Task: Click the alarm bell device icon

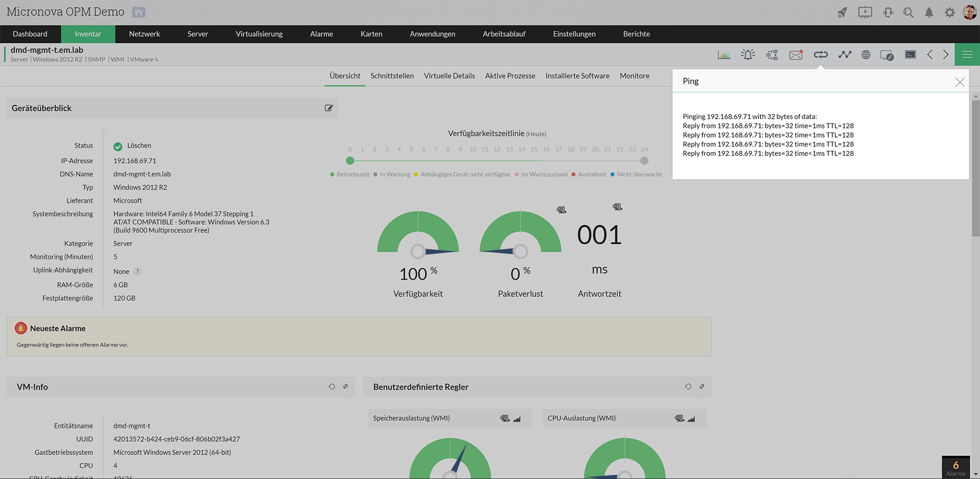Action: click(x=748, y=55)
